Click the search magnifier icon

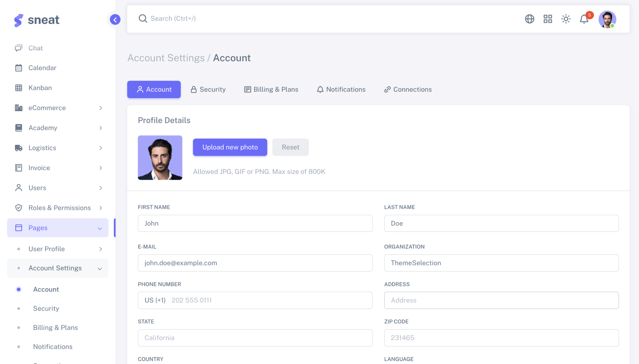coord(143,18)
